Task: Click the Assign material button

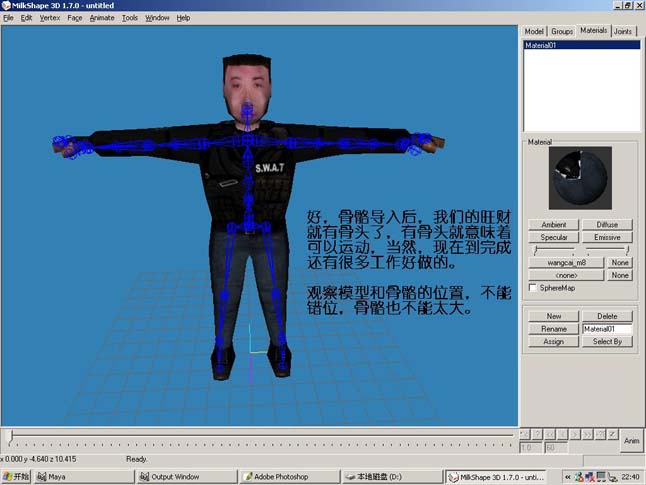Action: (554, 342)
